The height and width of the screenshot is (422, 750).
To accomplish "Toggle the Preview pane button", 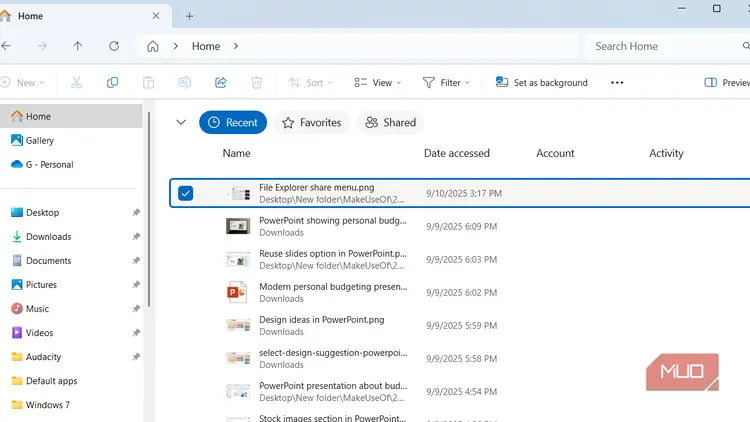I will point(726,83).
